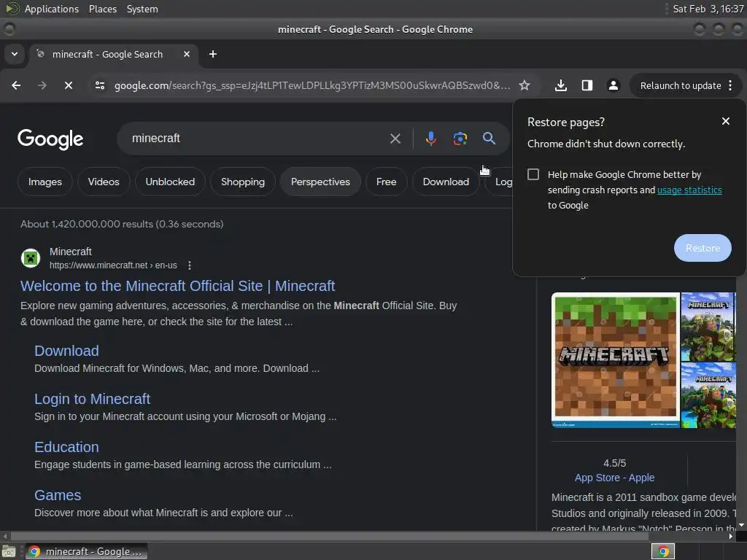
Task: Select the Perspectives filter chip
Action: (320, 182)
